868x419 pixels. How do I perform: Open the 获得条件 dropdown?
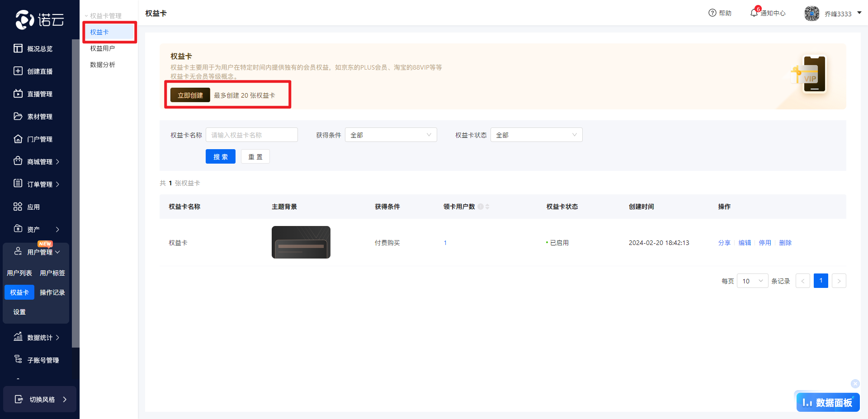(391, 135)
